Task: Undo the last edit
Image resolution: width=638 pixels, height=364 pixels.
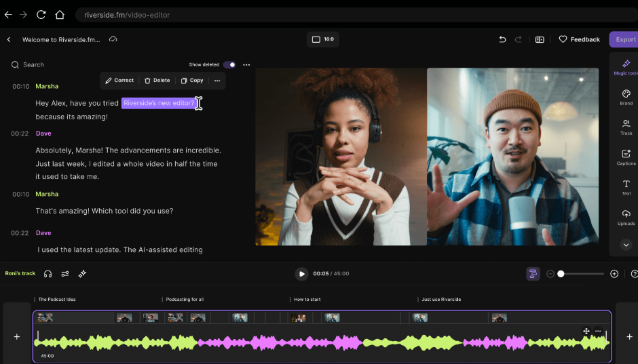Action: pos(502,39)
